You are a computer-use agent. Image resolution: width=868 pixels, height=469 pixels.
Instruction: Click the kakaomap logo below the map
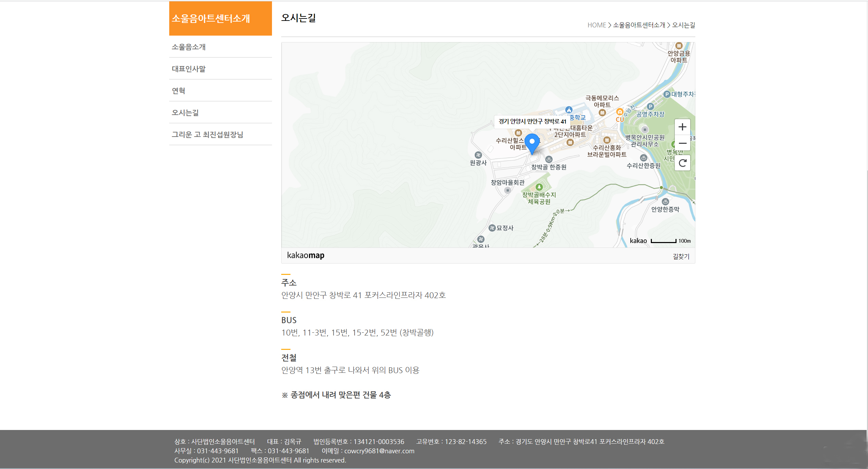tap(306, 255)
